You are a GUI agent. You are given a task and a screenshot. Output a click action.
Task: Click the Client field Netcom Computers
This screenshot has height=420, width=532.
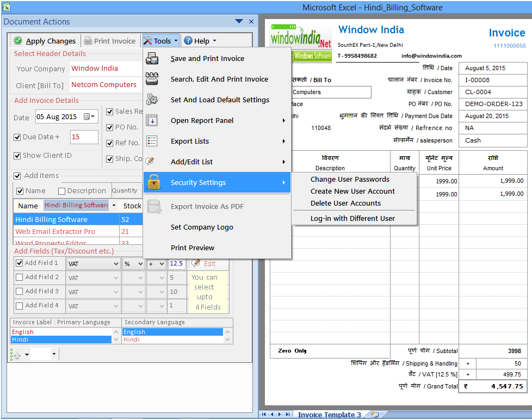(106, 84)
